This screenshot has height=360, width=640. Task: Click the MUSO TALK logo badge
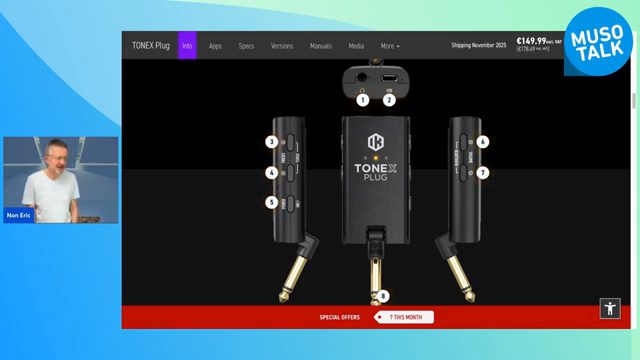[x=598, y=41]
